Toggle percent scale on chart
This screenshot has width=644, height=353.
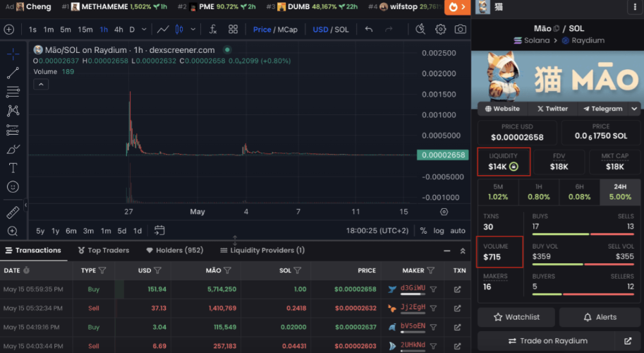point(423,231)
